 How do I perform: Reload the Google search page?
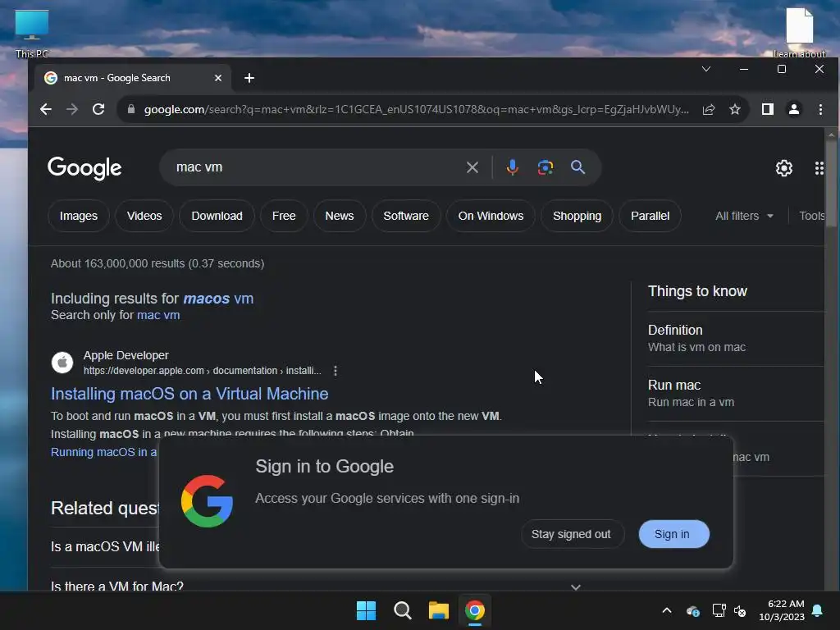pos(98,109)
